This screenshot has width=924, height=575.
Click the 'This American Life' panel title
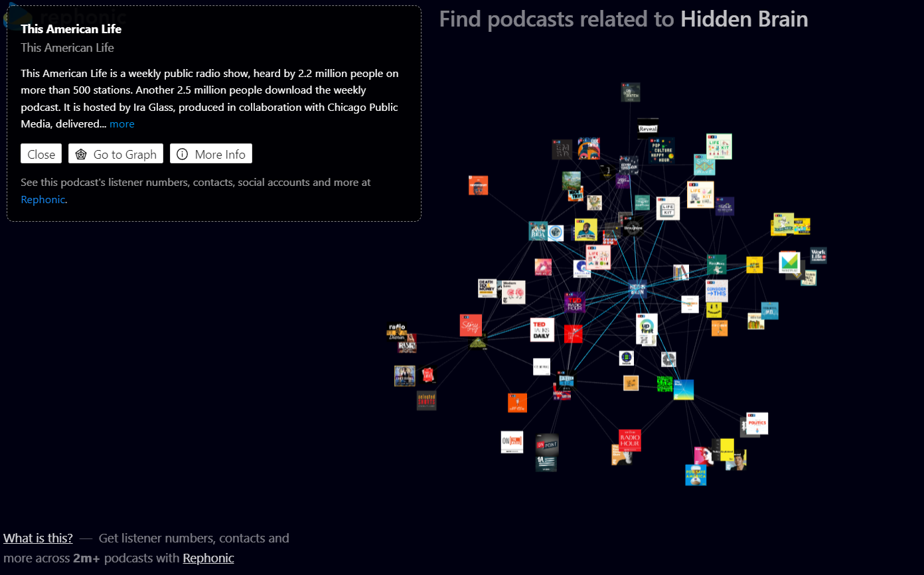[71, 29]
